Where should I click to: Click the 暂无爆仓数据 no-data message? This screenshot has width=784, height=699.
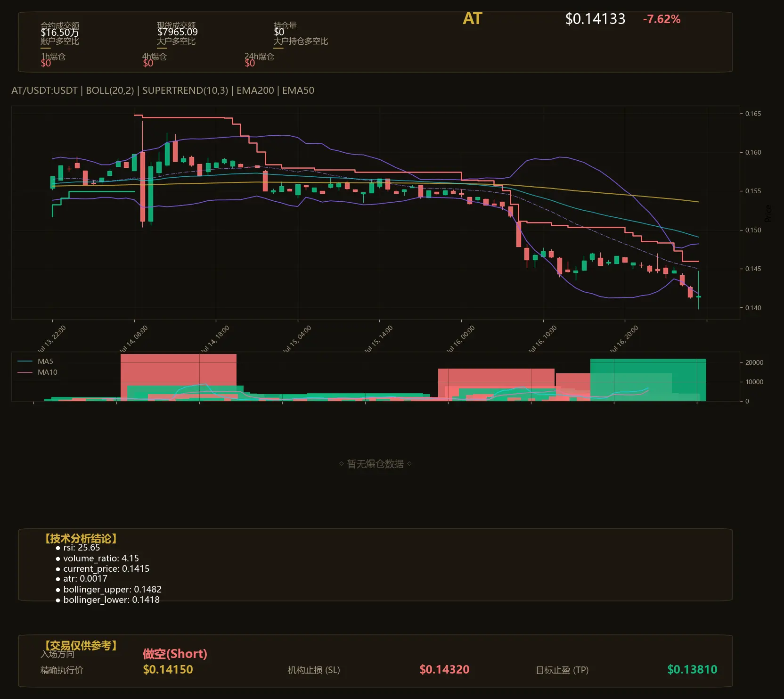376,464
